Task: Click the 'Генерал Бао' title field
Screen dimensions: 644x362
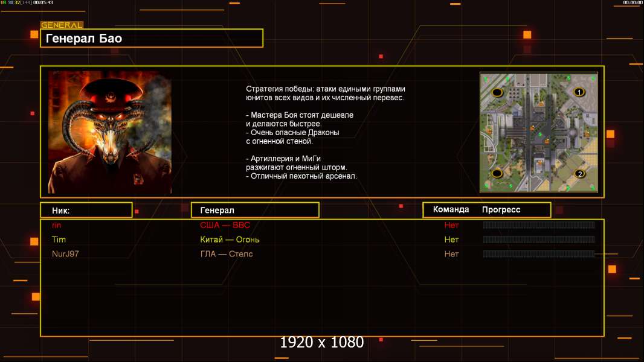Action: point(152,38)
